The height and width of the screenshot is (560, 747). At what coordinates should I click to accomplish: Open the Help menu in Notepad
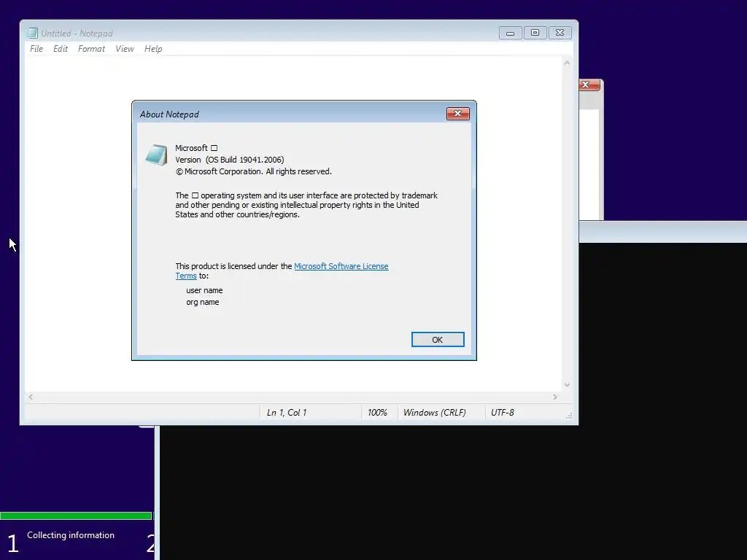click(x=153, y=49)
